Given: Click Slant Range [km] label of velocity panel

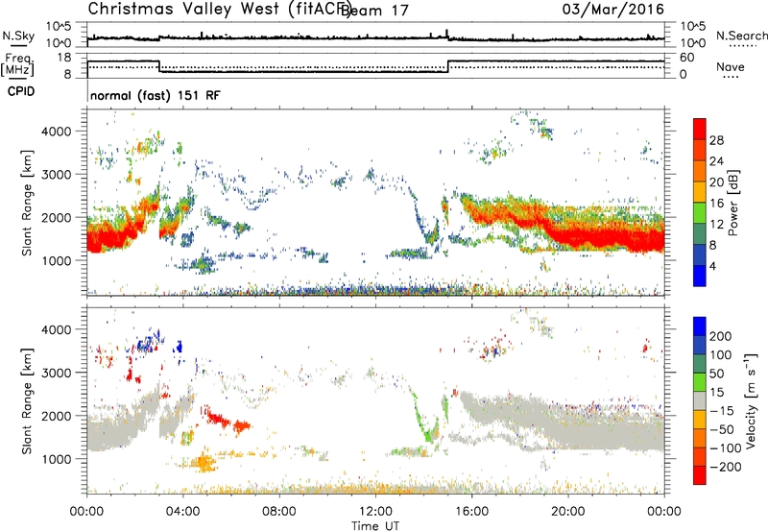Looking at the screenshot, I should coord(27,400).
